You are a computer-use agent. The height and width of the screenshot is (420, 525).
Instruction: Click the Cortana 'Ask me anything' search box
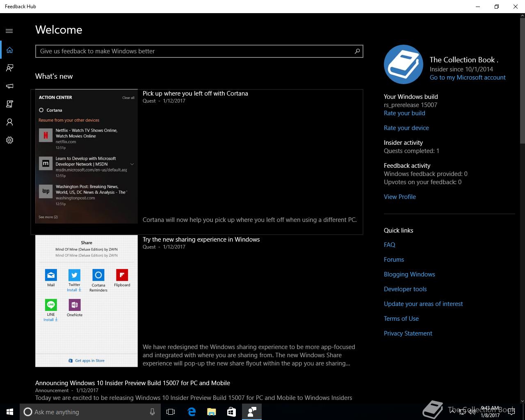pos(90,412)
